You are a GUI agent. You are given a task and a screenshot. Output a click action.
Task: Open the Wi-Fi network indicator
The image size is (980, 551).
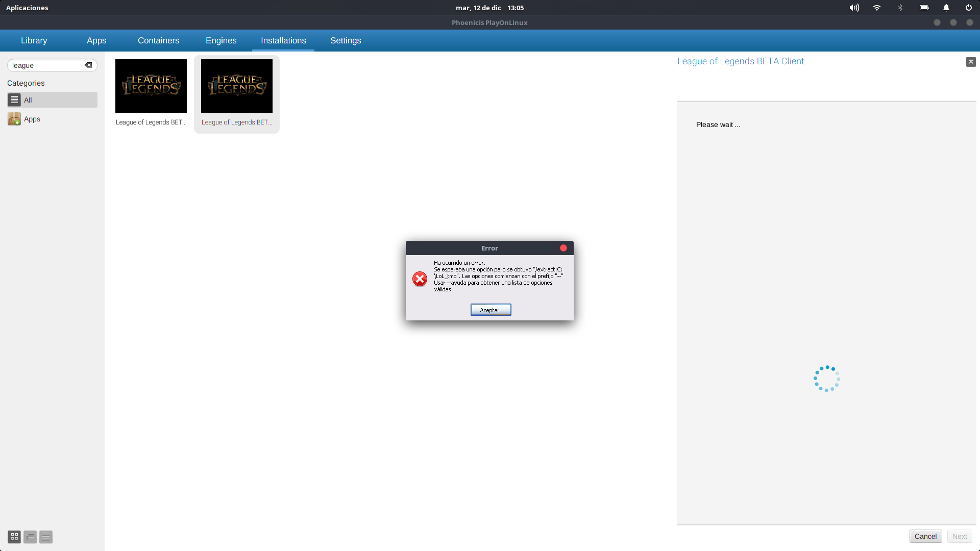[x=877, y=8]
